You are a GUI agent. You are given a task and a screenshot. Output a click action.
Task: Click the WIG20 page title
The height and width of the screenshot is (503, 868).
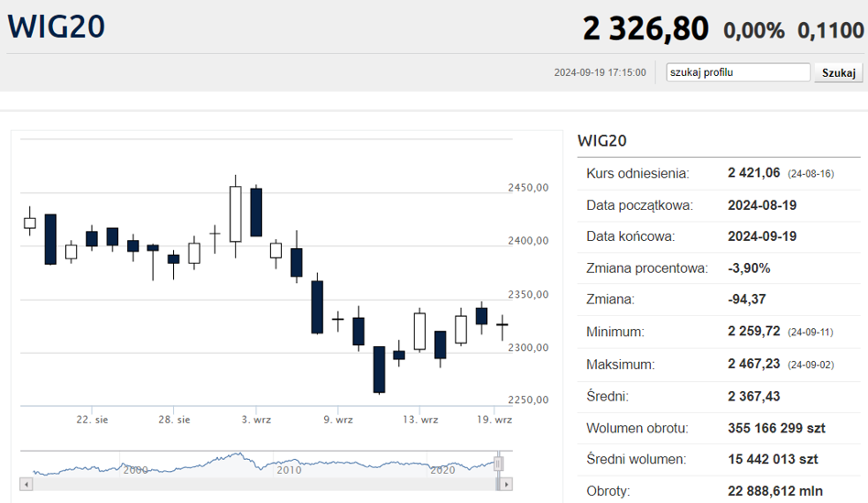tap(56, 27)
